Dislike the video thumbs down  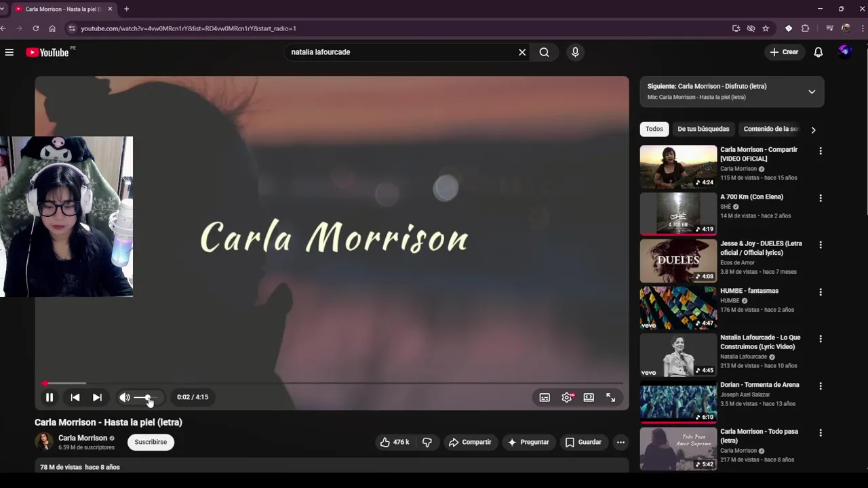pyautogui.click(x=427, y=442)
